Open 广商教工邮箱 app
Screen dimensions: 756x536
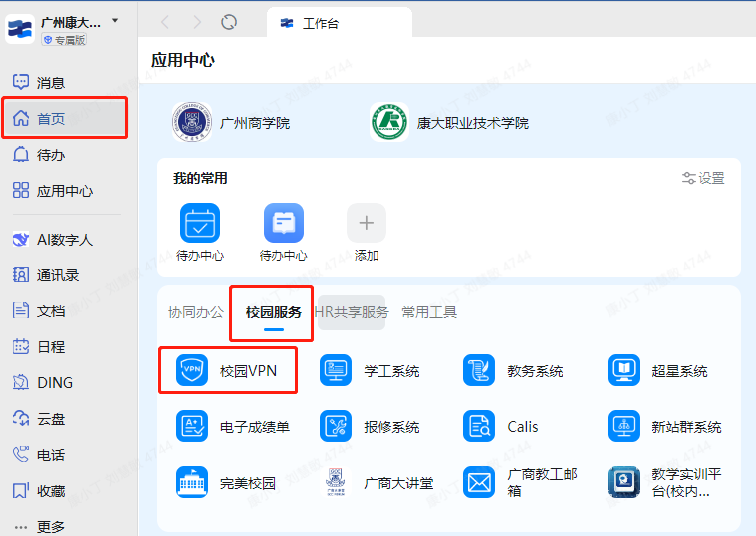520,482
